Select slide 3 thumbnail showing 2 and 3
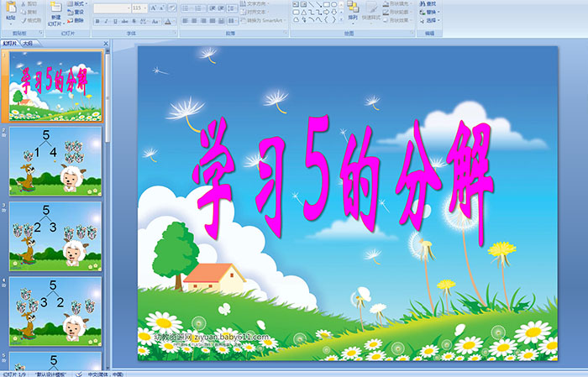The height and width of the screenshot is (377, 588). click(55, 236)
